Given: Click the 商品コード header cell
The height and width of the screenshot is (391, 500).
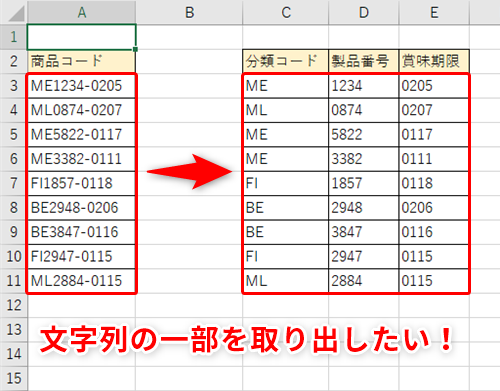Looking at the screenshot, I should pyautogui.click(x=82, y=61).
